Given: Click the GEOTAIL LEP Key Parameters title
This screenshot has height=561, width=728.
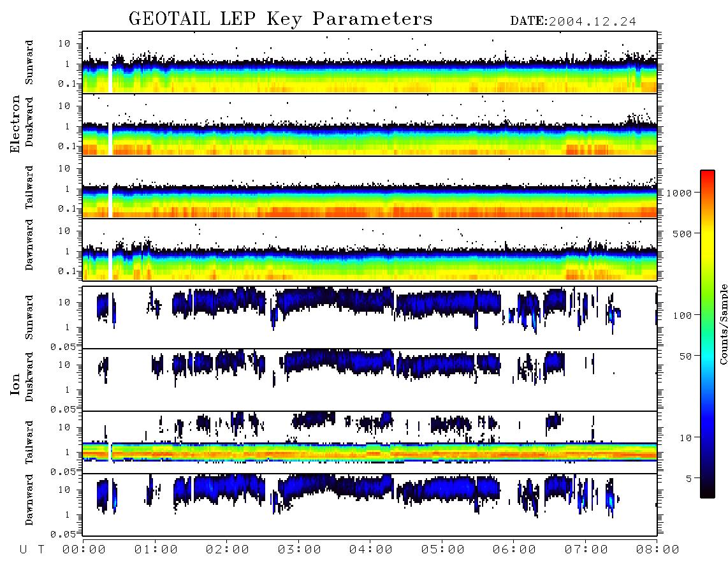Looking at the screenshot, I should click(280, 19).
